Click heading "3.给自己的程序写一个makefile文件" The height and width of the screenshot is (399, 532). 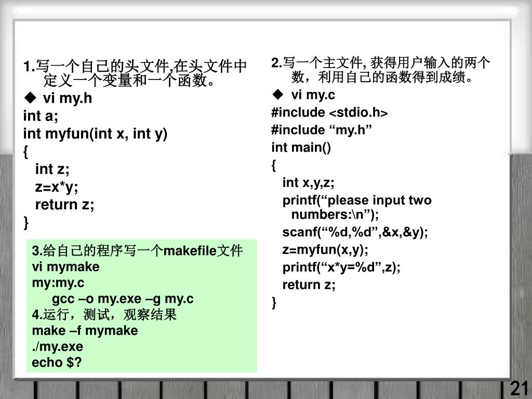[137, 251]
